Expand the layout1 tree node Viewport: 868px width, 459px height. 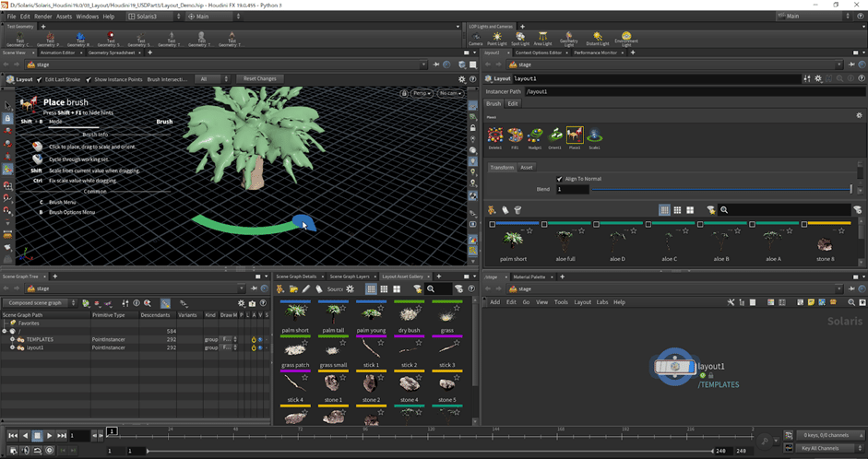pos(12,347)
